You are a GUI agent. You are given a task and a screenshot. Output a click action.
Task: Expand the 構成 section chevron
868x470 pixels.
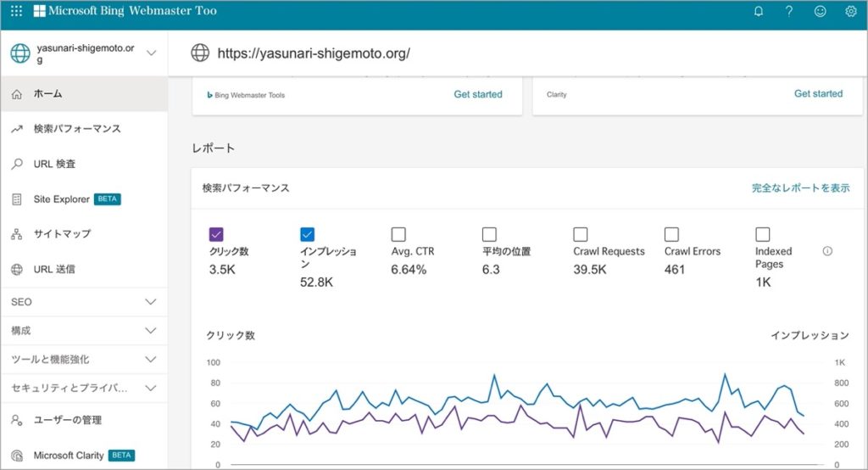pos(151,331)
